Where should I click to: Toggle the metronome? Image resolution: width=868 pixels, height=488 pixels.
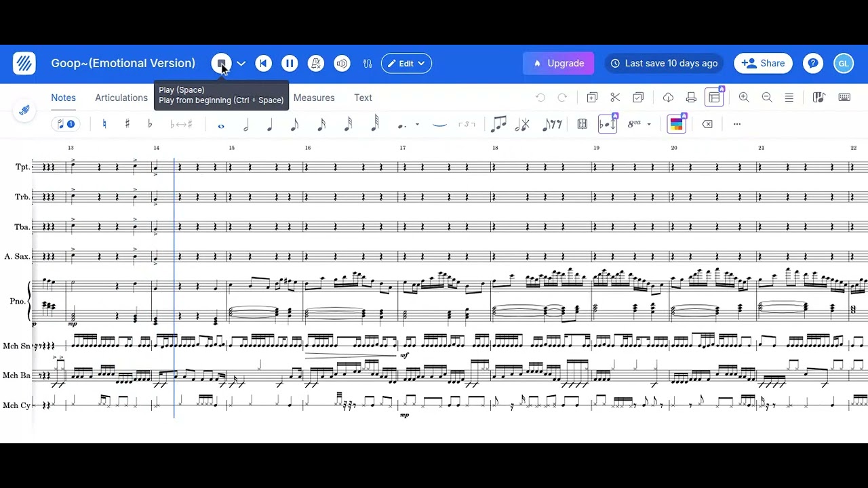(316, 64)
